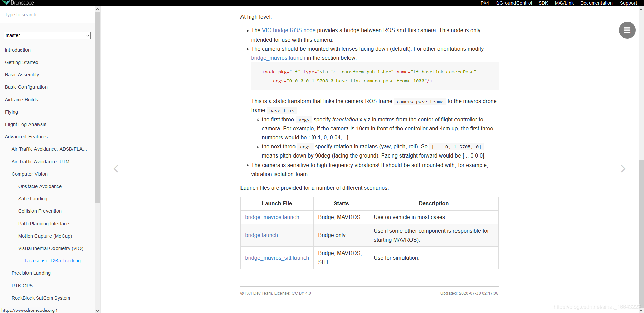The image size is (644, 313).
Task: Open Obstacle Avoidance page
Action: pos(40,186)
